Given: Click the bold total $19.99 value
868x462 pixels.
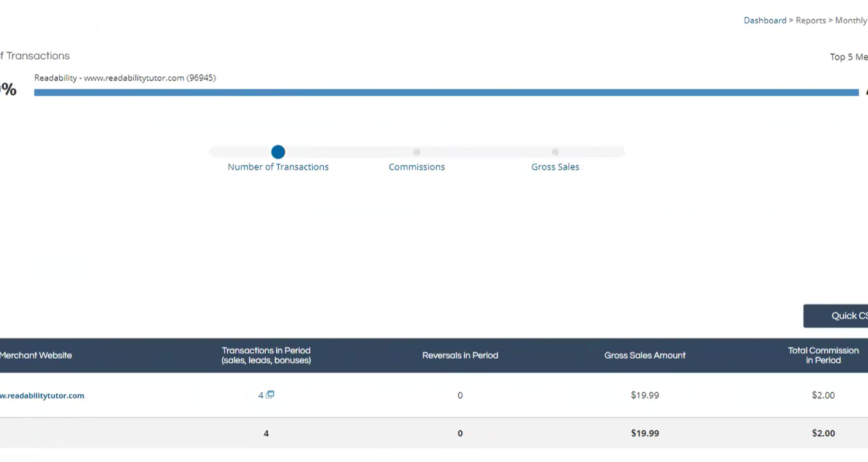Looking at the screenshot, I should [644, 433].
